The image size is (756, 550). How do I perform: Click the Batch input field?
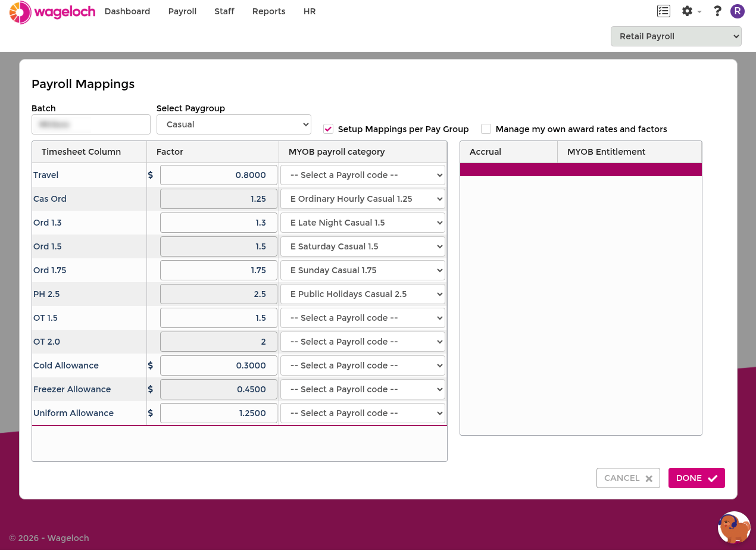(91, 124)
